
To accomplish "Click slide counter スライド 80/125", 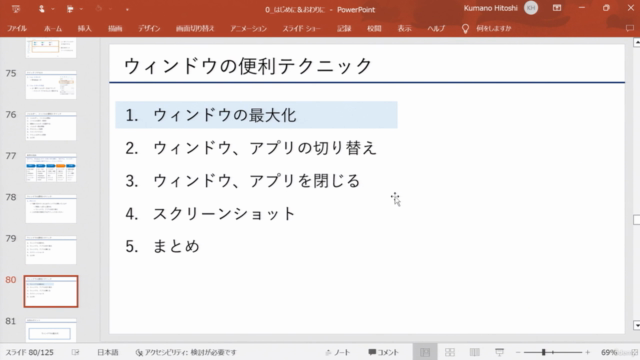I will (x=29, y=352).
